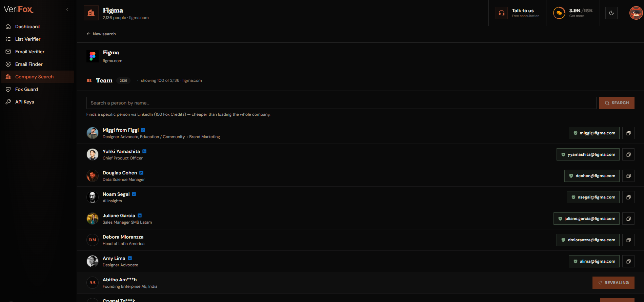Open Yuhki Yamashita LinkedIn icon

144,151
